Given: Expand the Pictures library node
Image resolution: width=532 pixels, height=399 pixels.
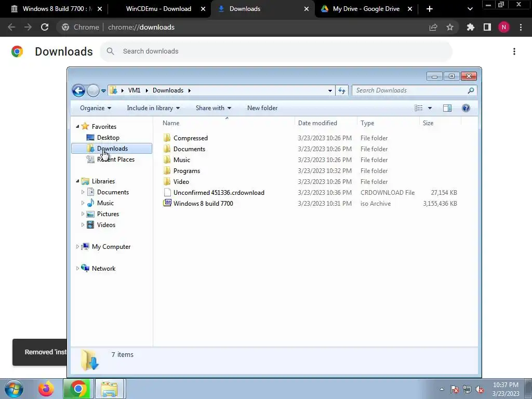Looking at the screenshot, I should [x=83, y=214].
